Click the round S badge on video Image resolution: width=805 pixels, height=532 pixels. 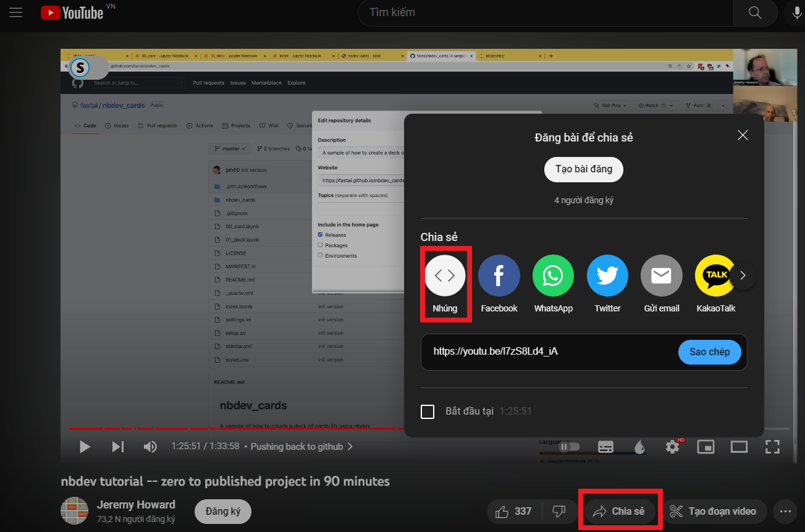(x=80, y=67)
